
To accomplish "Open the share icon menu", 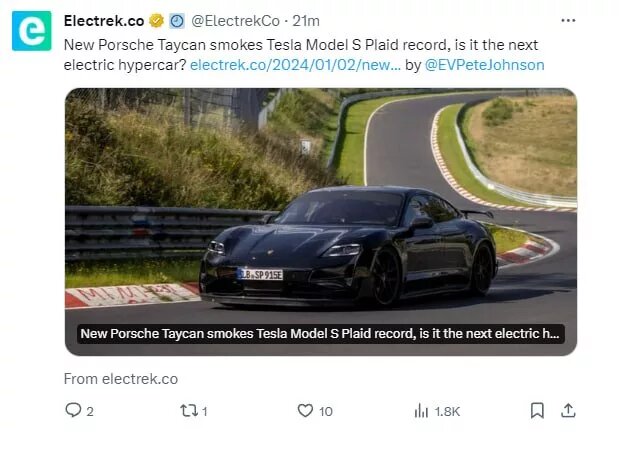I will [x=568, y=410].
